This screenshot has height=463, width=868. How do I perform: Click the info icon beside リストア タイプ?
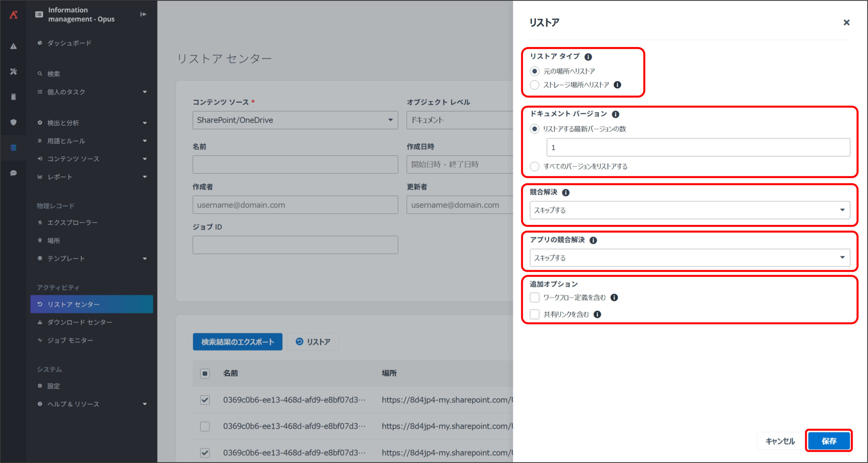(588, 57)
